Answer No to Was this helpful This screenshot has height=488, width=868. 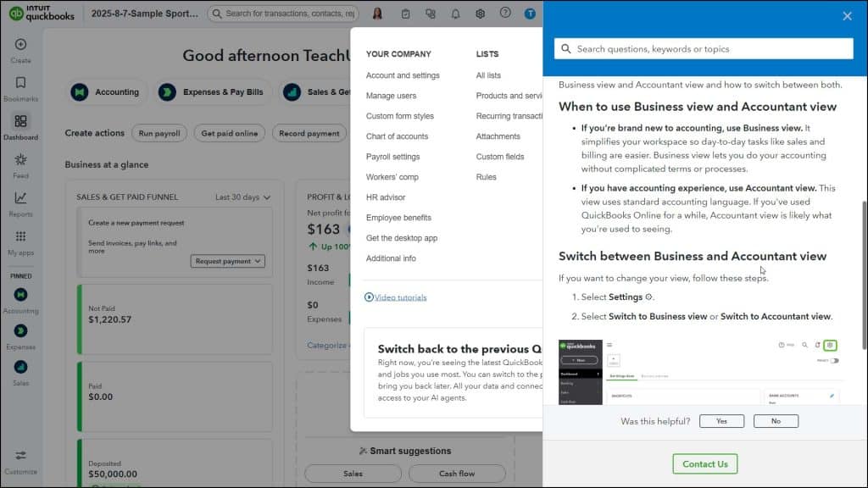tap(776, 421)
